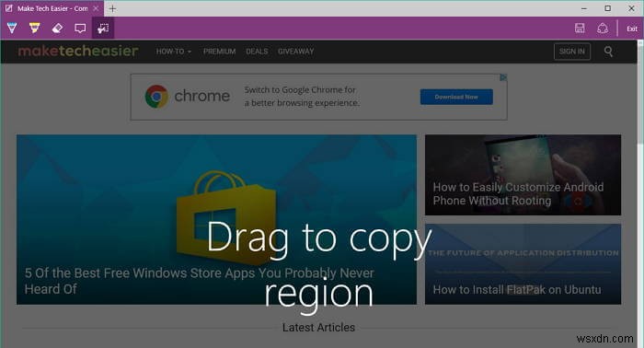Click Download Now in Chrome ad
Screen dimensions: 644x348
(456, 97)
